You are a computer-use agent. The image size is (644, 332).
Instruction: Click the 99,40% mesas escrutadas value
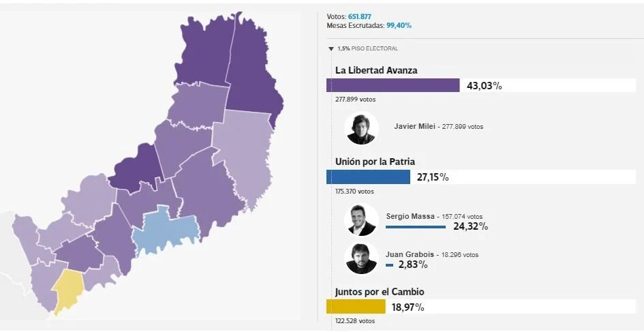pyautogui.click(x=399, y=25)
